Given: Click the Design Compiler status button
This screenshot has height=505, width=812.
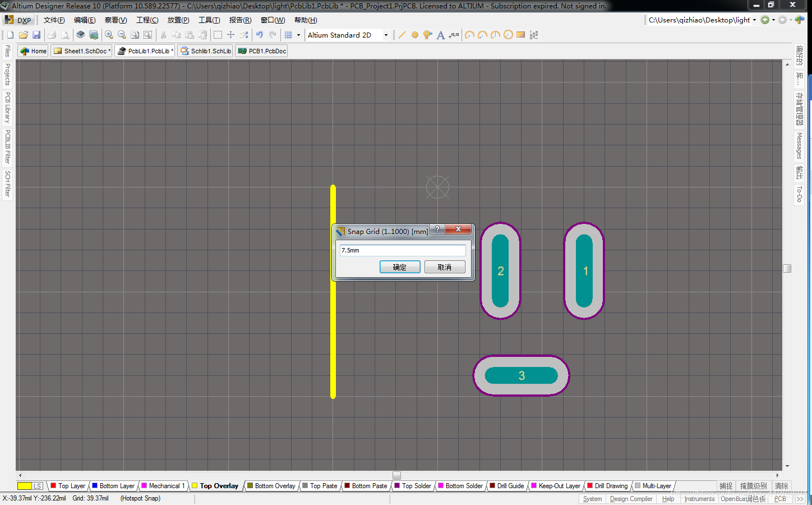Looking at the screenshot, I should point(631,499).
